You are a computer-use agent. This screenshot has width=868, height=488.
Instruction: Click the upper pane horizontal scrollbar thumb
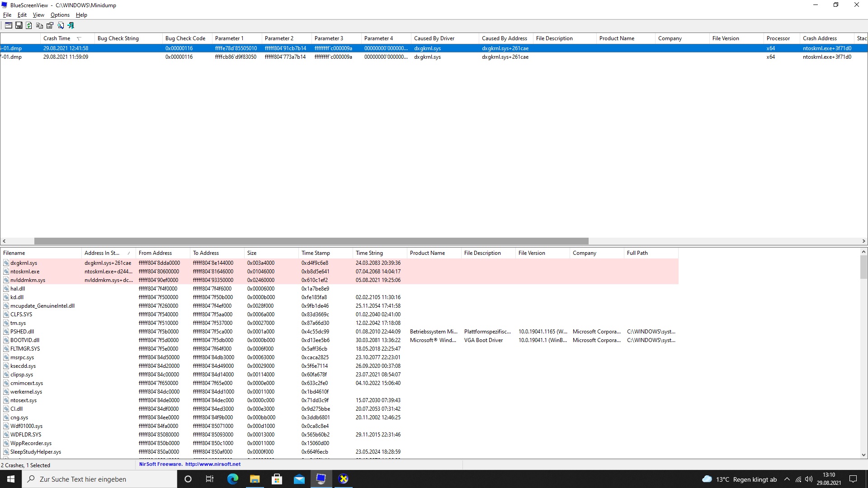coord(311,241)
